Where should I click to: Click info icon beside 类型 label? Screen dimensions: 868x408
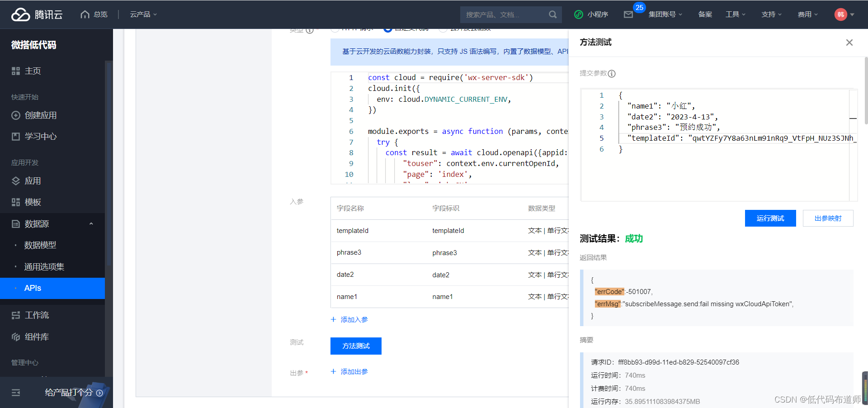click(310, 31)
